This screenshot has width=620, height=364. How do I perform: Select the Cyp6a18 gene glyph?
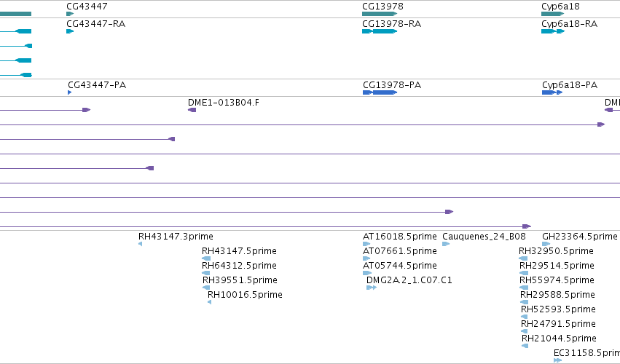click(x=552, y=14)
